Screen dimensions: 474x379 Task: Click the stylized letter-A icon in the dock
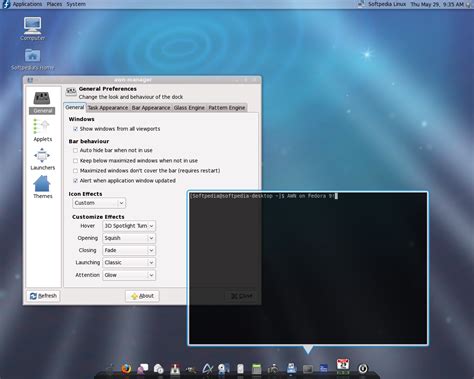[x=208, y=369]
